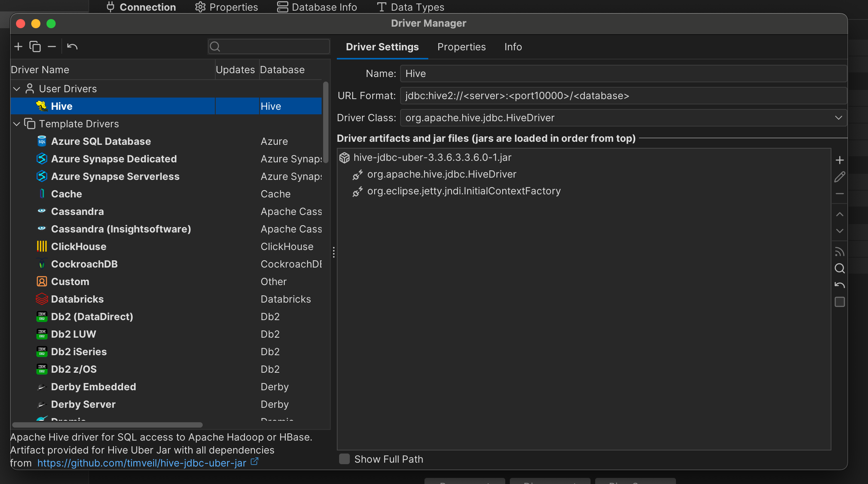Screen dimensions: 868x484
Task: Click the Cache driver icon
Action: (x=42, y=194)
